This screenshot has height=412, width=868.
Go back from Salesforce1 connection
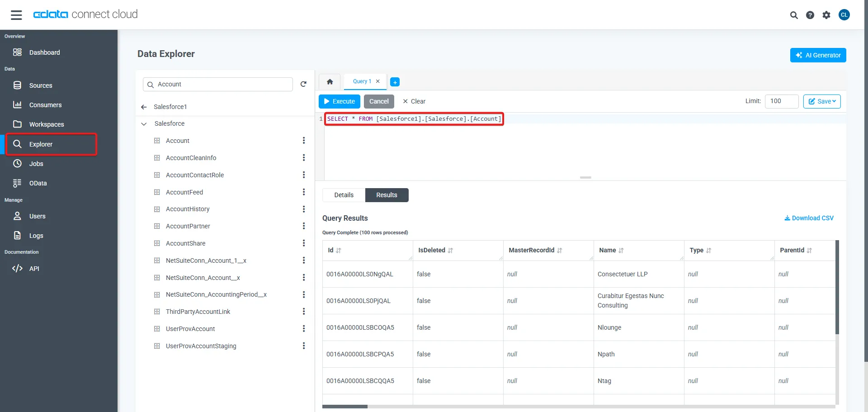pyautogui.click(x=144, y=107)
